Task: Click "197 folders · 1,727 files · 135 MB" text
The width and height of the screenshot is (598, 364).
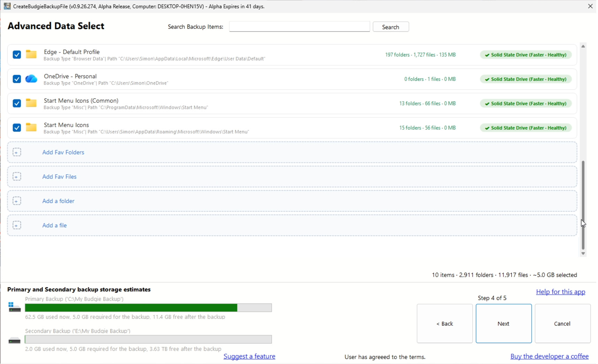Action: click(420, 55)
